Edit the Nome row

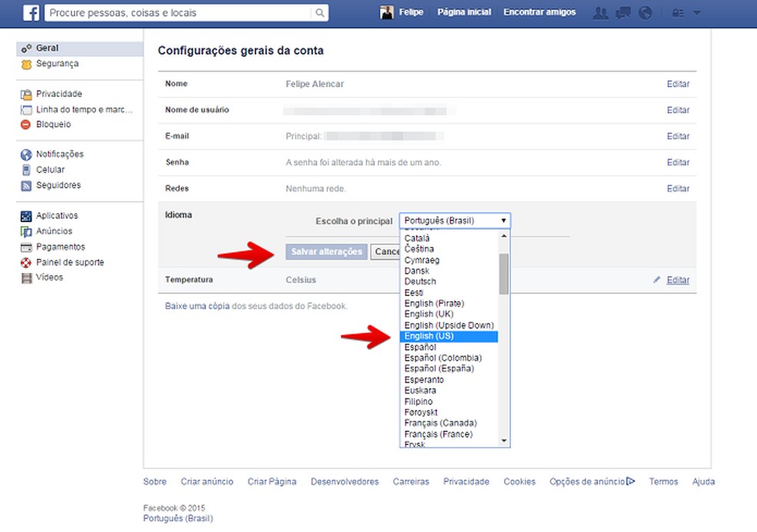[678, 84]
